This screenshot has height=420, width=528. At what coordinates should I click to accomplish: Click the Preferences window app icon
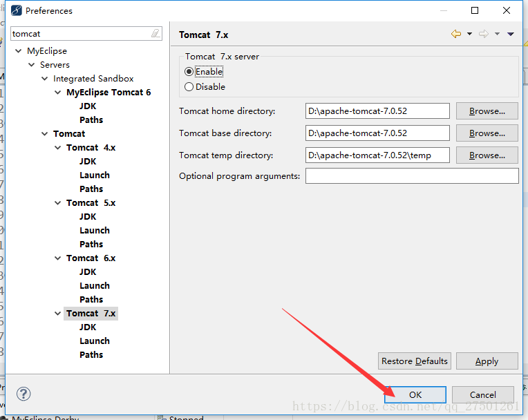(x=16, y=11)
